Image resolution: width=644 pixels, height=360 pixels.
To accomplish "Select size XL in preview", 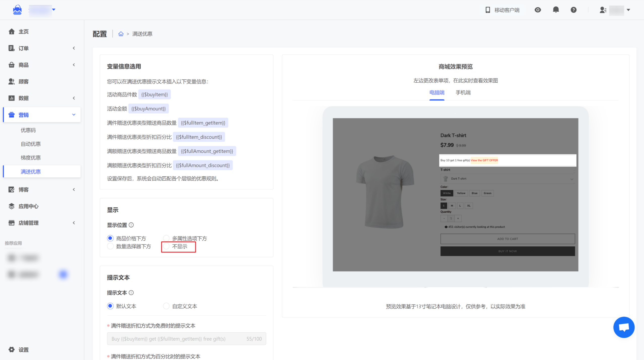I will [x=468, y=206].
